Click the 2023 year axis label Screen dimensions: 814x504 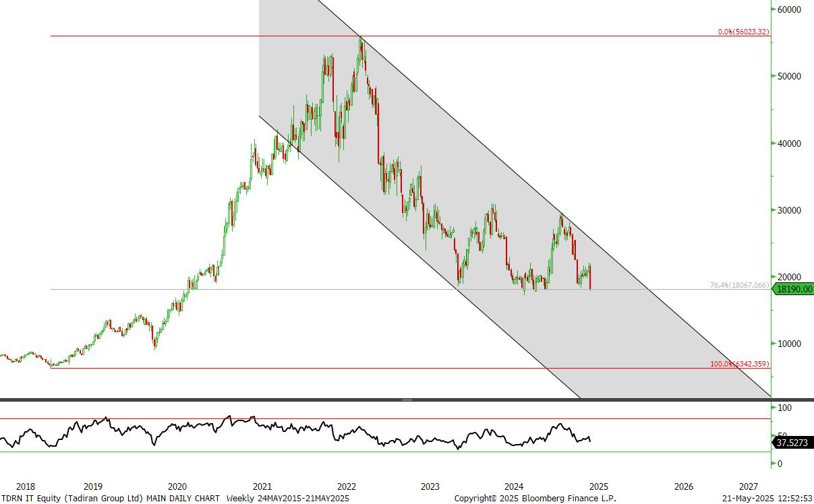tap(430, 486)
